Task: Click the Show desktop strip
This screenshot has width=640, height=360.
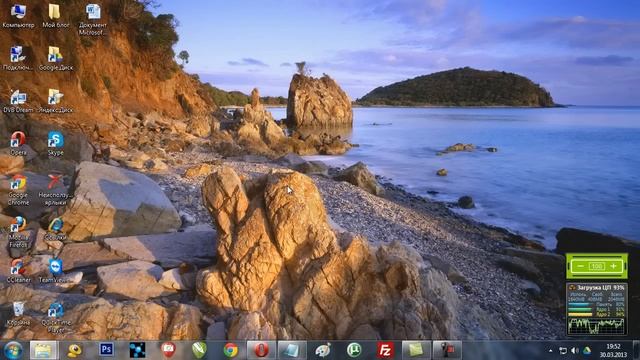Action: tap(636, 351)
